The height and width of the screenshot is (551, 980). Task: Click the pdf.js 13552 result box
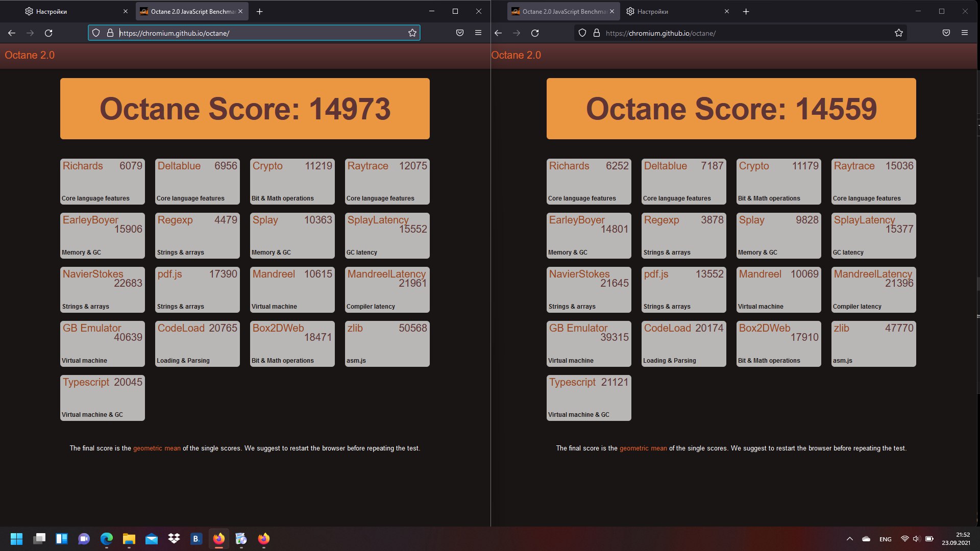pos(684,290)
